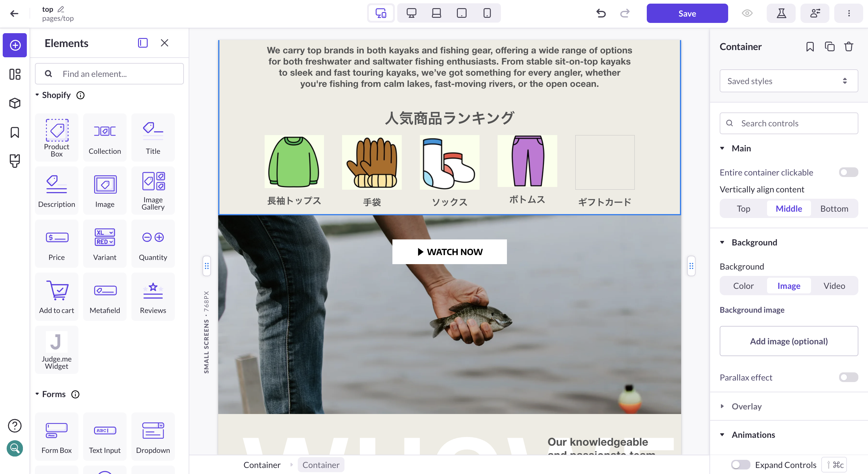
Task: Click the right canvas width handle
Action: click(691, 266)
